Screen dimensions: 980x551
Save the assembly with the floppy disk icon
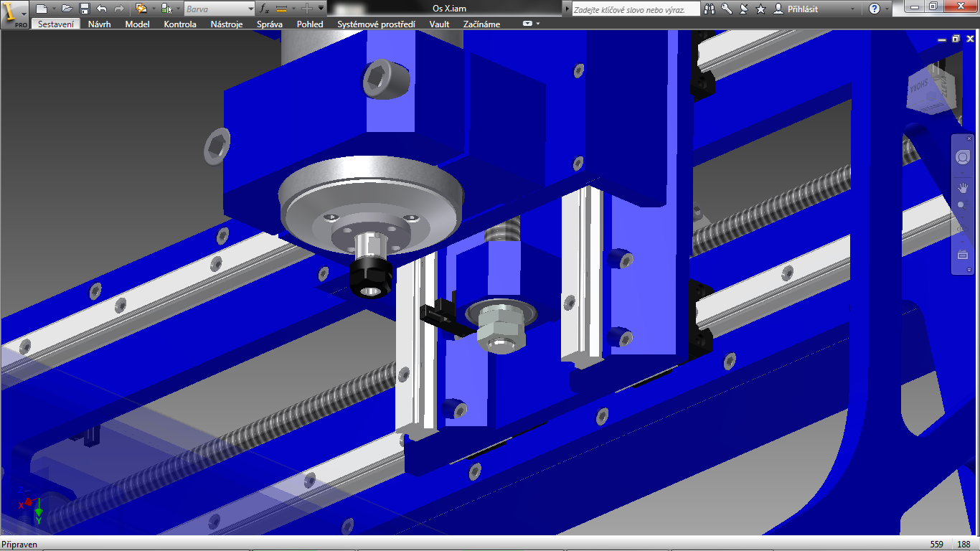coord(84,9)
